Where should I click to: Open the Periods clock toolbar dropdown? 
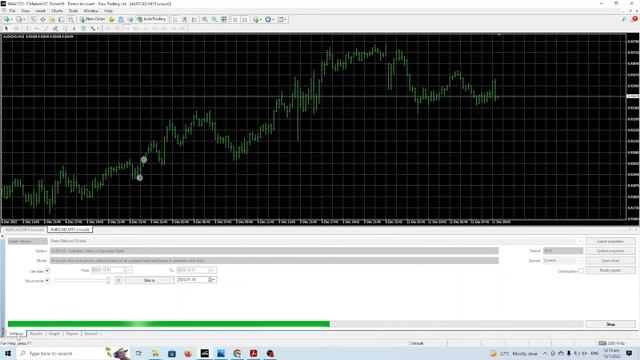269,19
